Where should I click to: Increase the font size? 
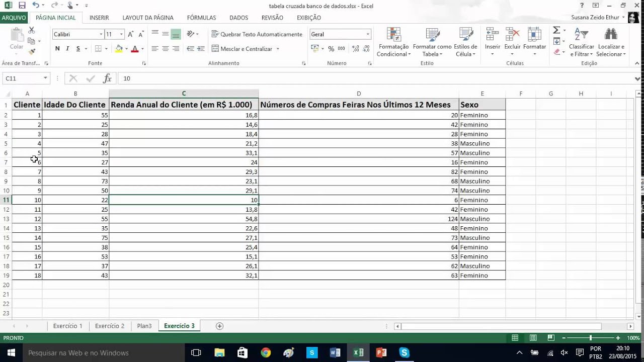point(131,34)
